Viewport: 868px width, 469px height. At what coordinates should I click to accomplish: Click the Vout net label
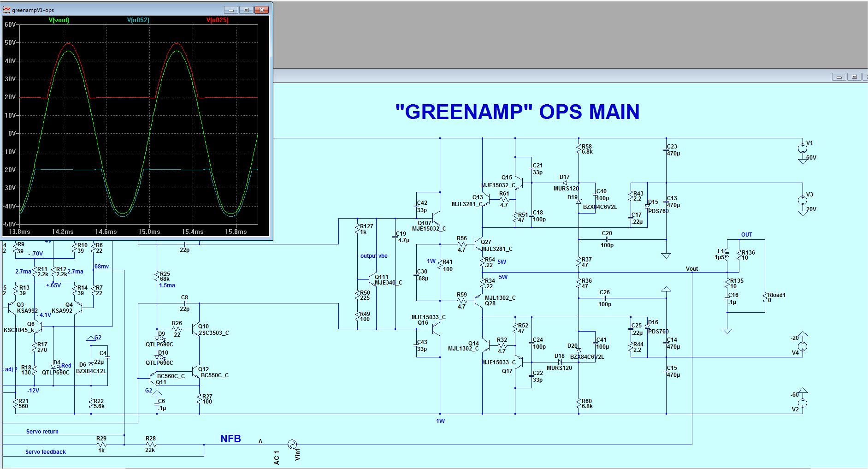click(692, 268)
